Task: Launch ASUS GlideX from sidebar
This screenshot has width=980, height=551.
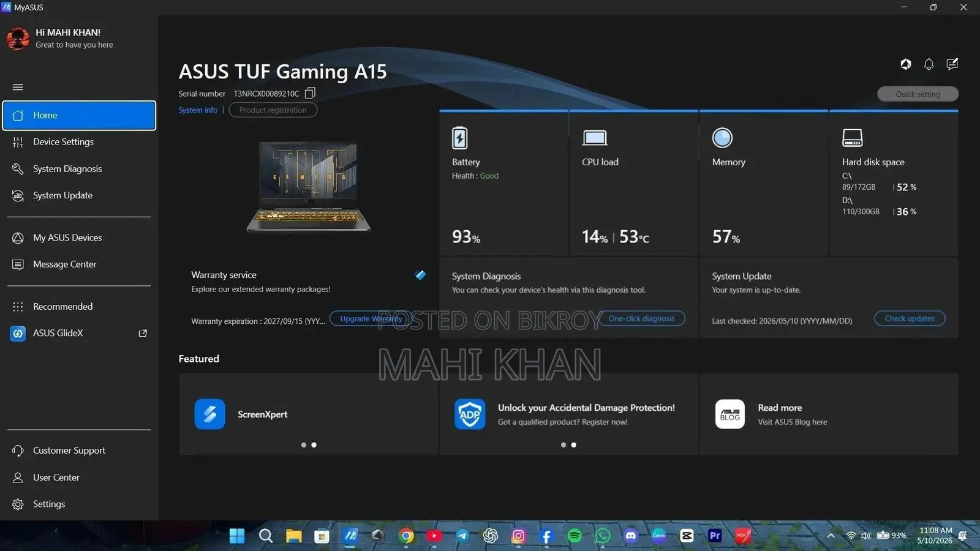Action: coord(79,333)
